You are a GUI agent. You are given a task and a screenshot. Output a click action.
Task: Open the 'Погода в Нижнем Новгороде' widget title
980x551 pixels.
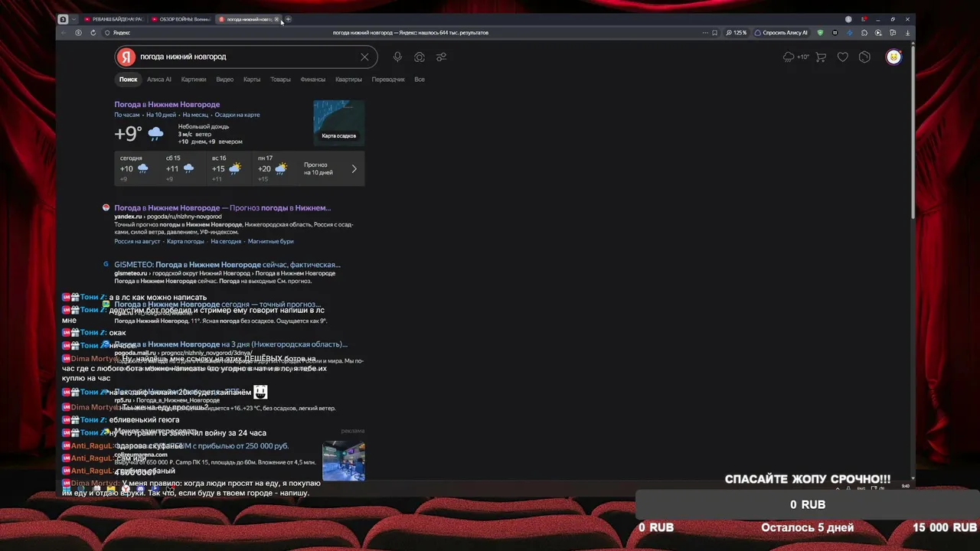(167, 104)
